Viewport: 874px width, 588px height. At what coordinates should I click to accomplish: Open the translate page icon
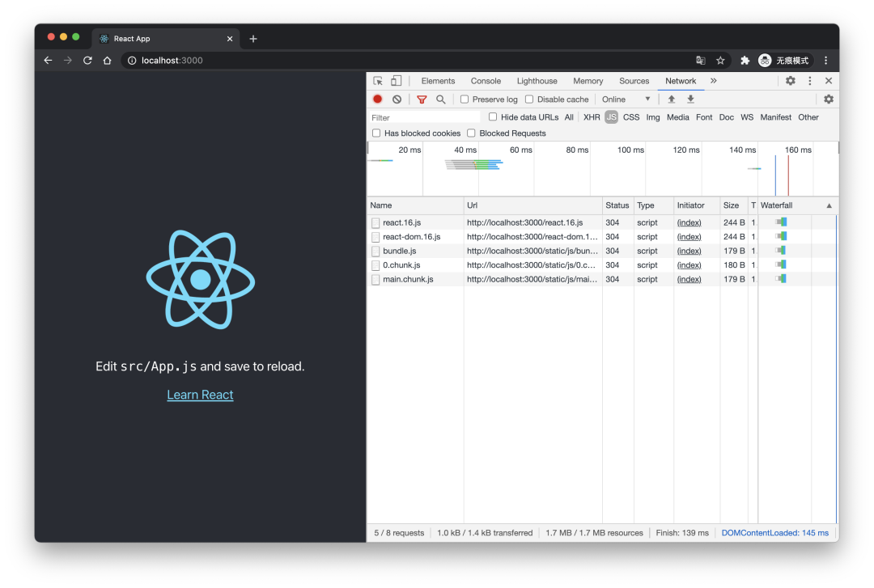click(701, 60)
